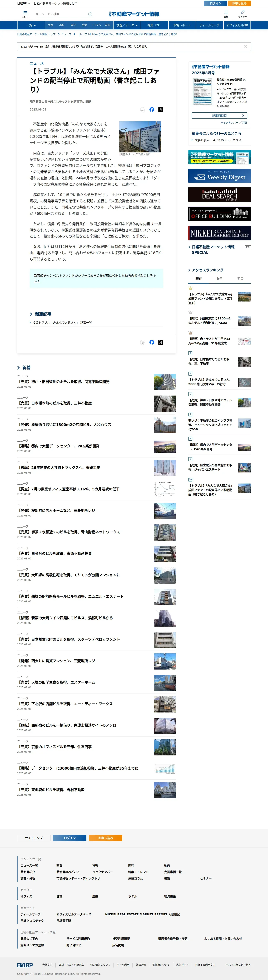Open 日経不動産マーケット情報 SPECIAL link
The height and width of the screenshot is (980, 268).
pos(213,250)
